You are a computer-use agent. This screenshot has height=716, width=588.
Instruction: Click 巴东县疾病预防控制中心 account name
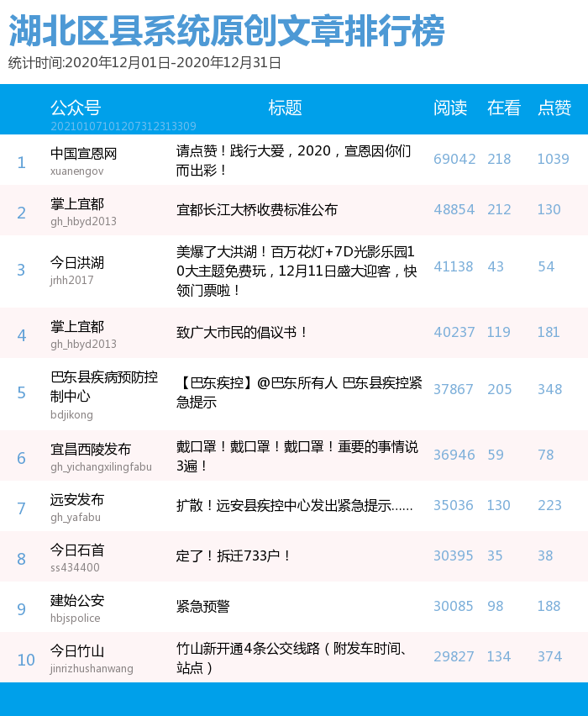103,386
